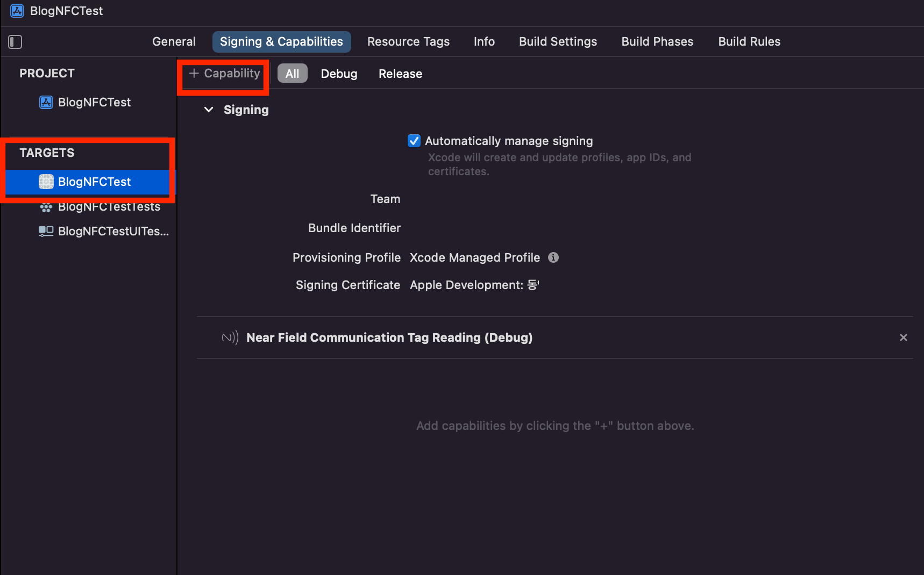The height and width of the screenshot is (575, 924).
Task: Click the Signing section title
Action: (246, 110)
